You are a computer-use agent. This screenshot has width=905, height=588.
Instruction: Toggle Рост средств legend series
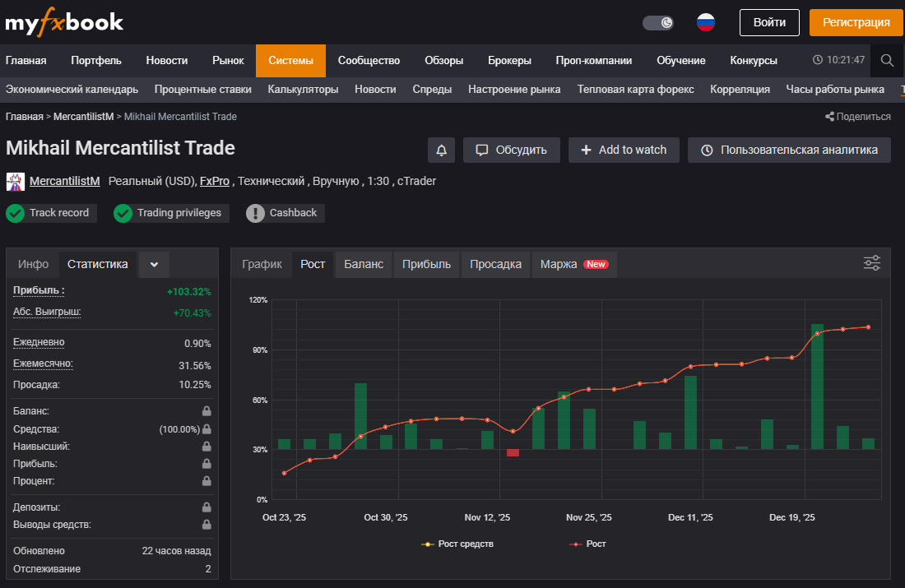[457, 544]
